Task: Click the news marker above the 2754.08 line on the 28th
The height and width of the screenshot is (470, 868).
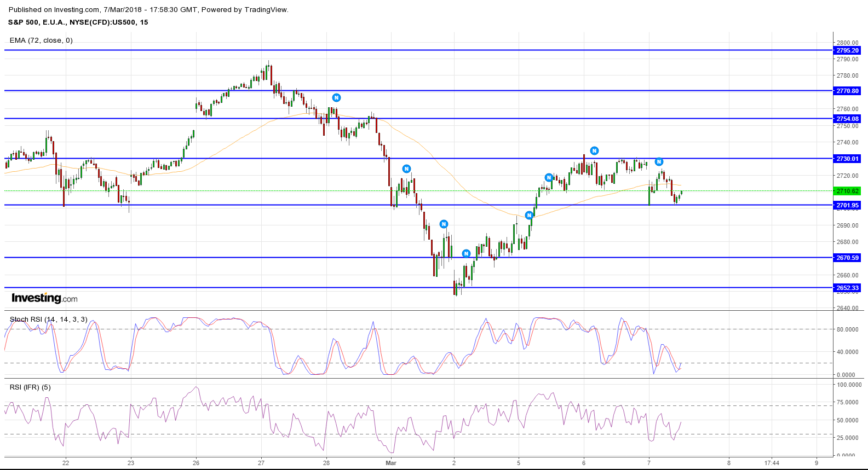Action: click(x=337, y=98)
